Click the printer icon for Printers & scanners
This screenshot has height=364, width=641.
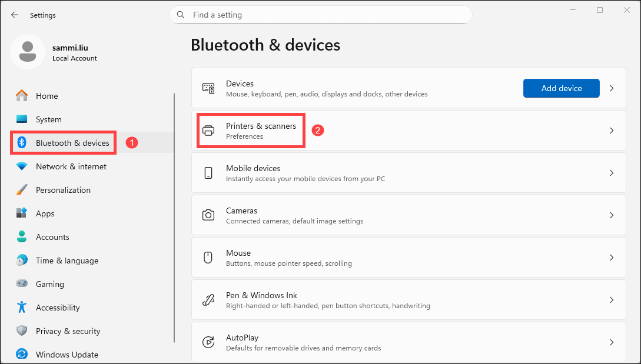tap(208, 131)
